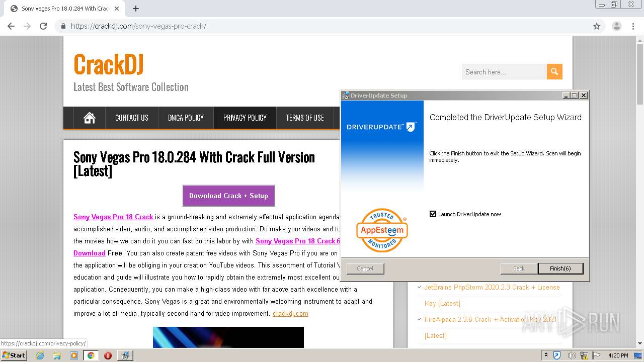Open the crackdj.com link in the article

[290, 313]
